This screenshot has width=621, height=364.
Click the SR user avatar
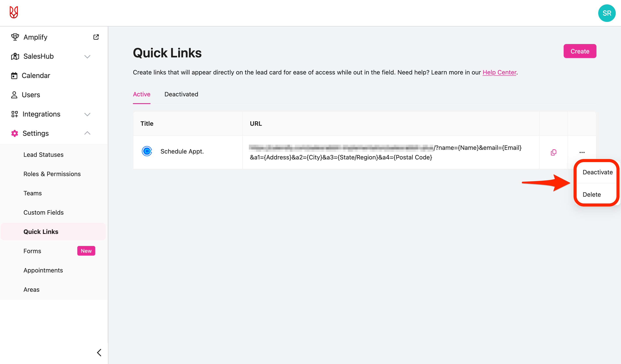[x=607, y=13]
